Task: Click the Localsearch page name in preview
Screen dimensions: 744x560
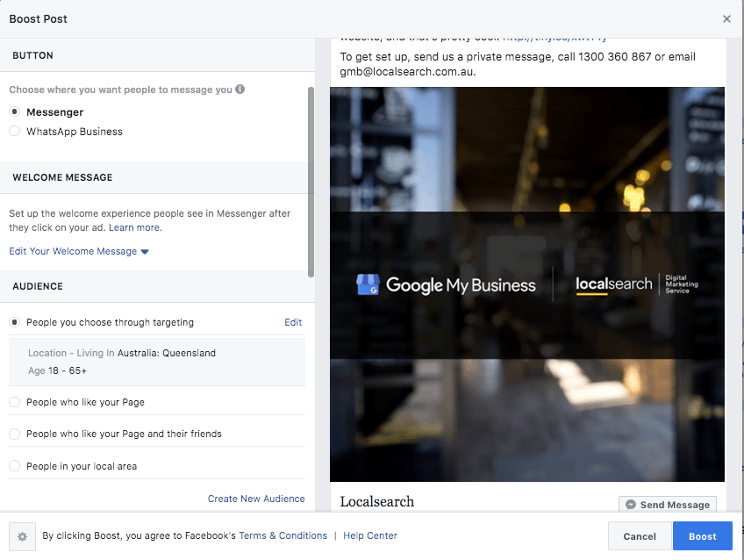Action: (x=377, y=501)
